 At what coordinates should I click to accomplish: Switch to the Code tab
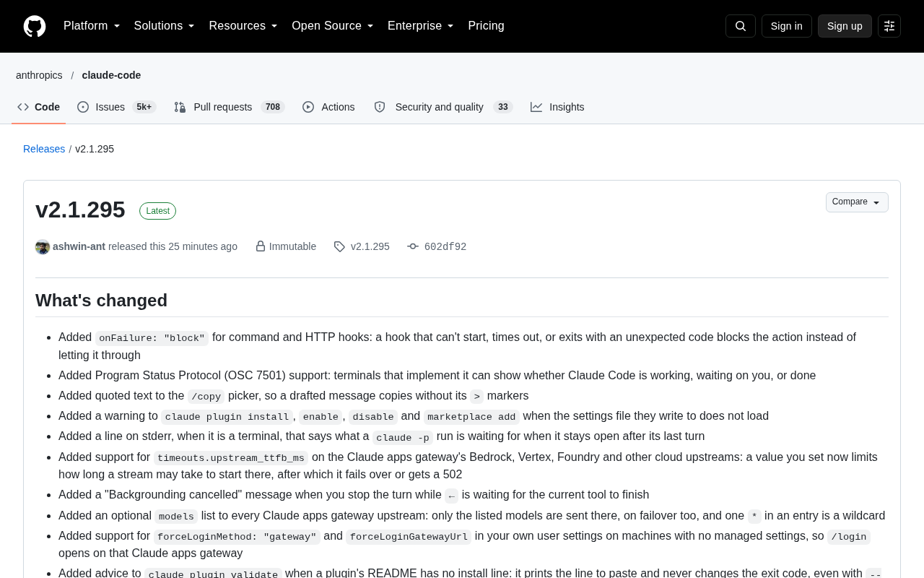(x=39, y=107)
